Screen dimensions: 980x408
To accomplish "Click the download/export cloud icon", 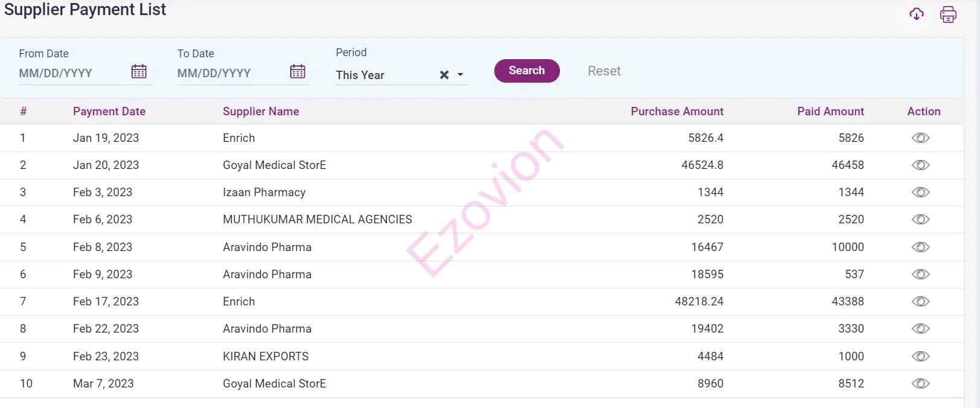I will click(917, 14).
